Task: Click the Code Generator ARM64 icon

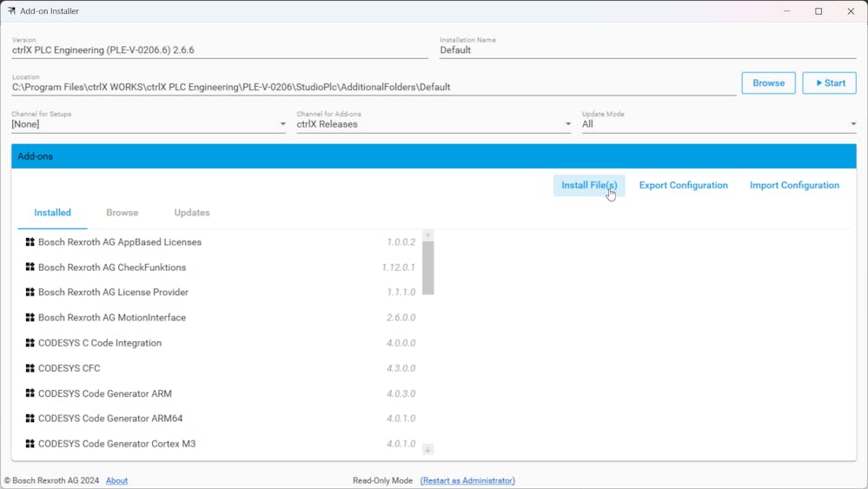Action: coord(30,418)
